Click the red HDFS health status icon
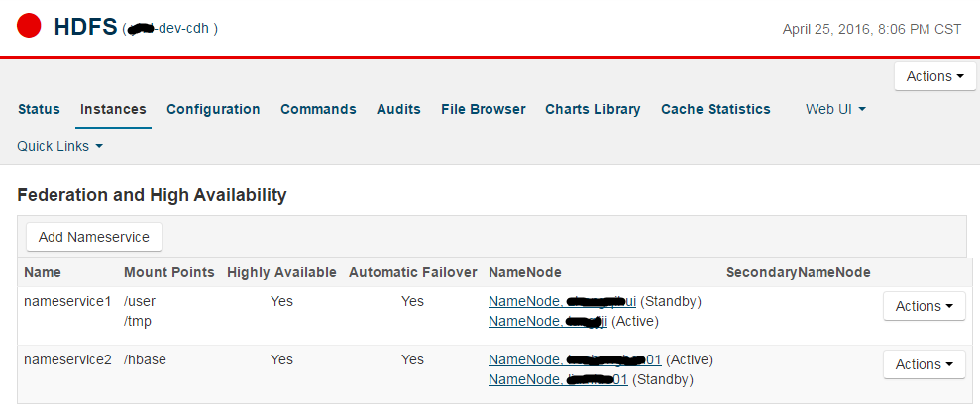 [29, 26]
